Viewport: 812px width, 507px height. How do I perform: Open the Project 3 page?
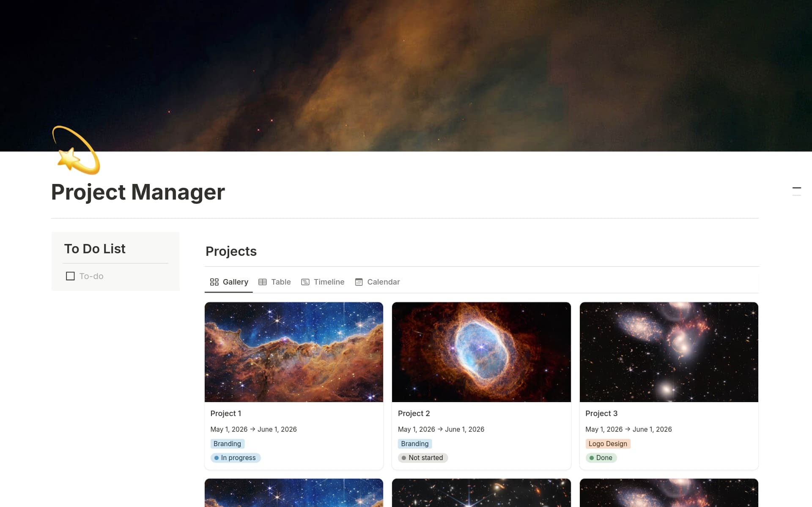(x=601, y=413)
